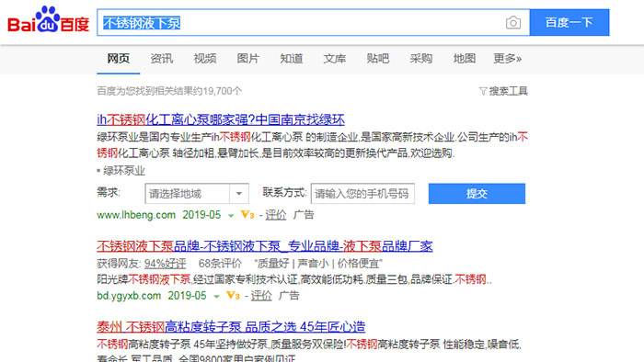This screenshot has height=362, width=644.
Task: Open the 请选择地域 dropdown
Action: point(197,194)
